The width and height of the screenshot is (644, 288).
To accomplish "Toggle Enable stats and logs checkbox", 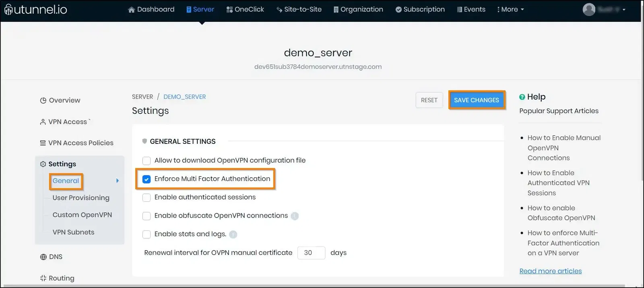I will [x=147, y=234].
